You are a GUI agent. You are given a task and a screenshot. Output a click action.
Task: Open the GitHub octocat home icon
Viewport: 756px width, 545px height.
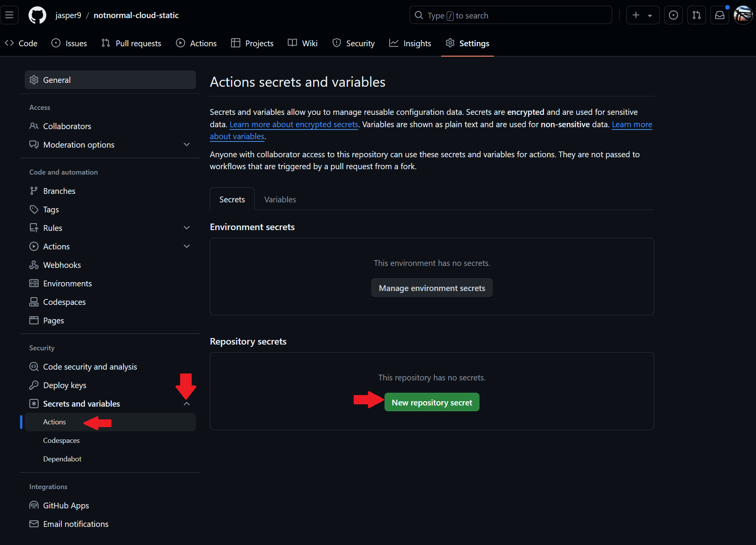click(37, 15)
